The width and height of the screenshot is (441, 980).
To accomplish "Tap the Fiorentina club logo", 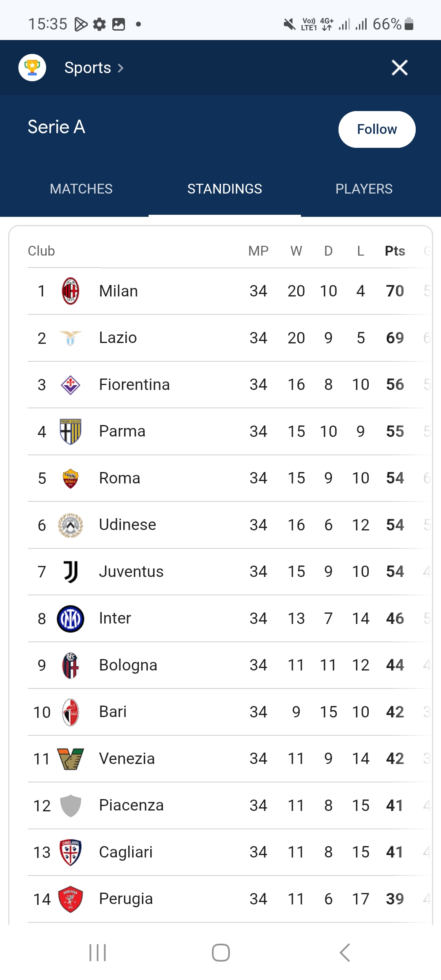I will tap(70, 385).
